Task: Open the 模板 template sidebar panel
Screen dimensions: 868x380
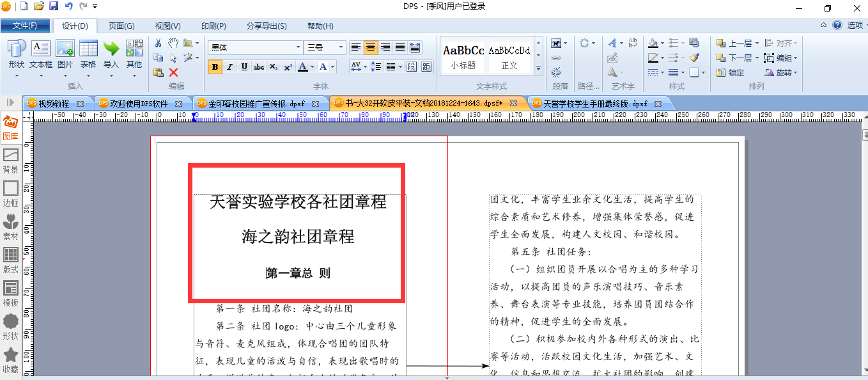Action: (x=11, y=294)
